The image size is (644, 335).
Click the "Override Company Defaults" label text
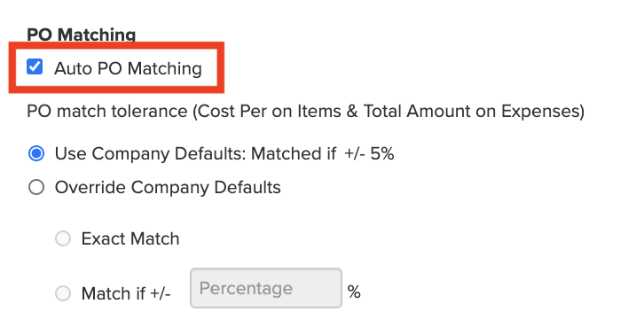[x=168, y=187]
